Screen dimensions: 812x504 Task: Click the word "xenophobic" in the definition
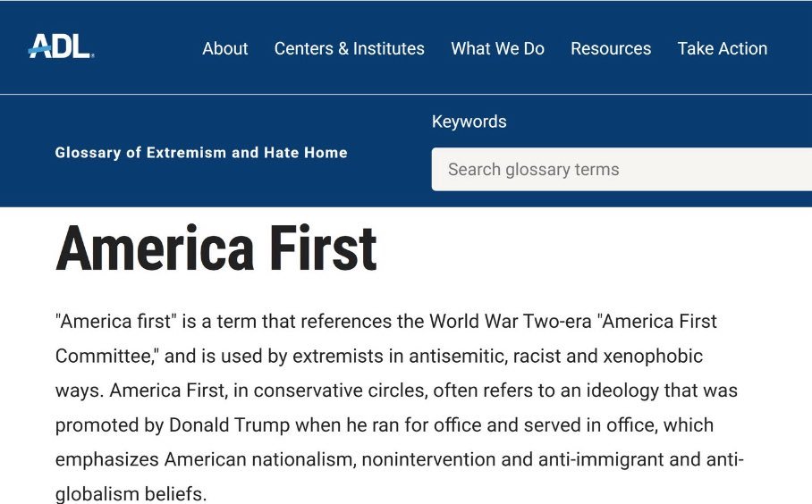(x=653, y=356)
